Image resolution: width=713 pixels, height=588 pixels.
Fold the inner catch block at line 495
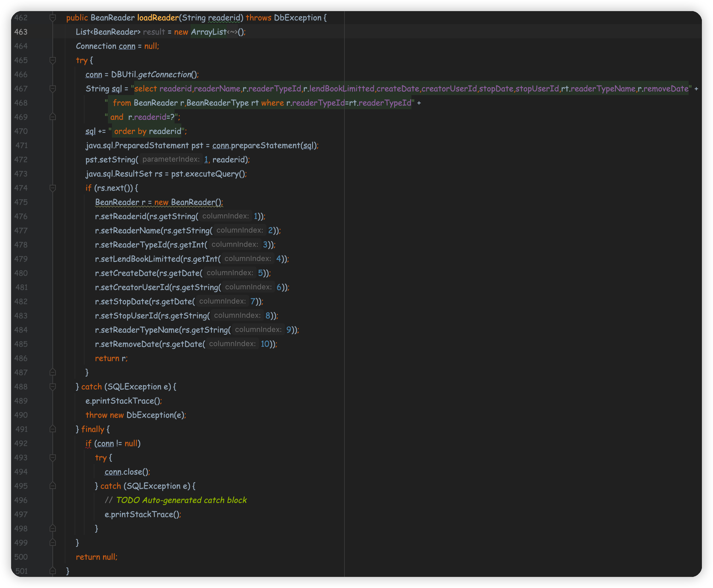[x=53, y=486]
